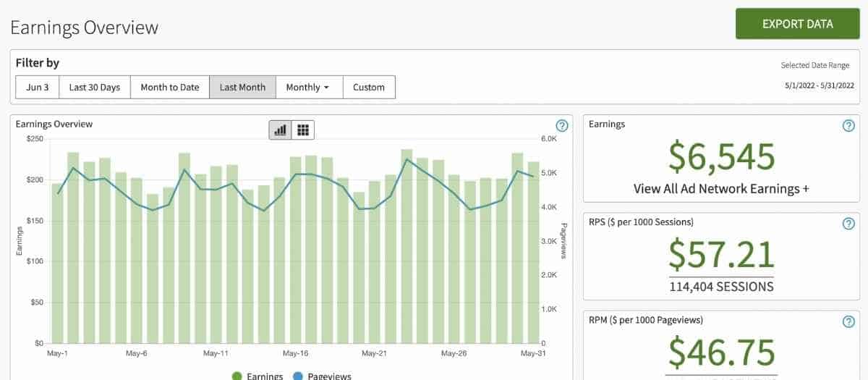Viewport: 868px width, 380px height.
Task: Open help icon for RPM card
Action: tap(848, 322)
